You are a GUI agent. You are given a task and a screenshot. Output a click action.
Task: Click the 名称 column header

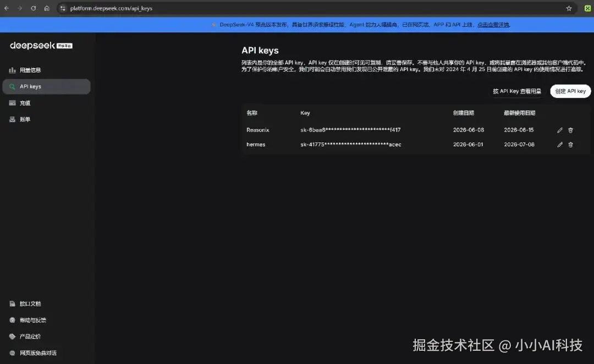point(252,113)
